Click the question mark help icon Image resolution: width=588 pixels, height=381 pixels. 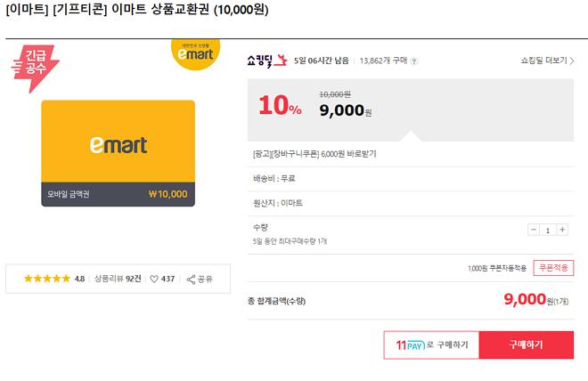[414, 61]
